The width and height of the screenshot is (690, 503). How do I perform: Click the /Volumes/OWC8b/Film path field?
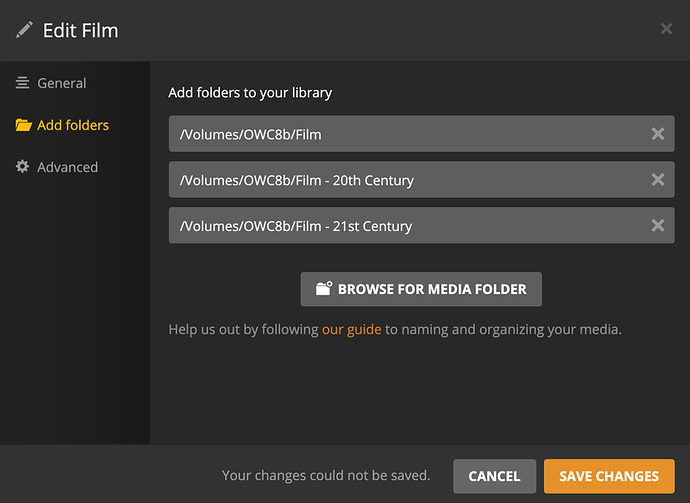point(400,134)
